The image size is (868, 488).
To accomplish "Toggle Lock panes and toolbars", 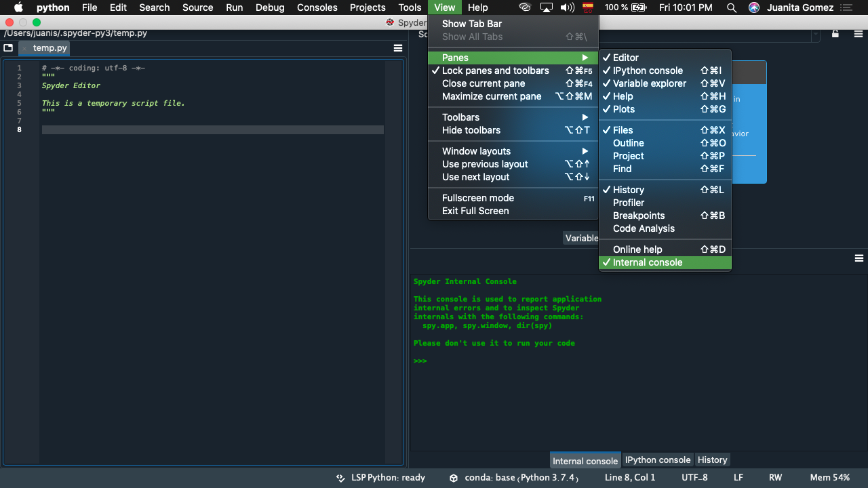I will (x=513, y=70).
